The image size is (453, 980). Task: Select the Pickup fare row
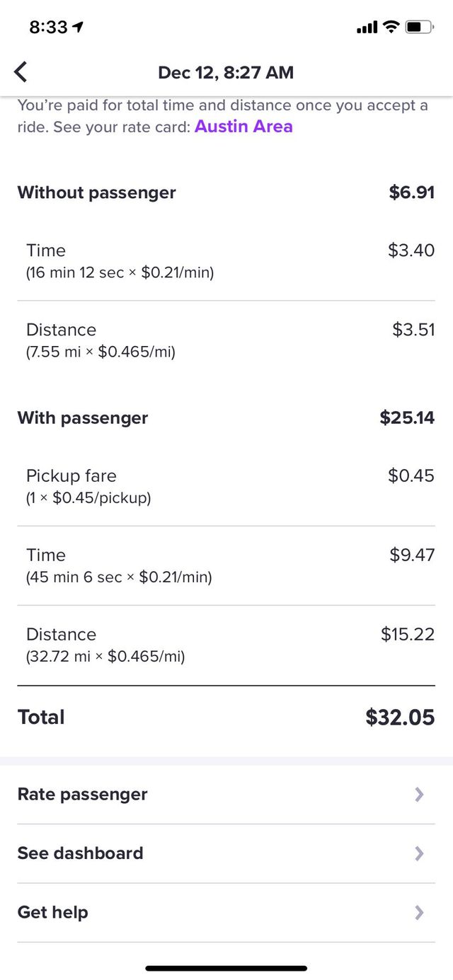click(x=226, y=486)
